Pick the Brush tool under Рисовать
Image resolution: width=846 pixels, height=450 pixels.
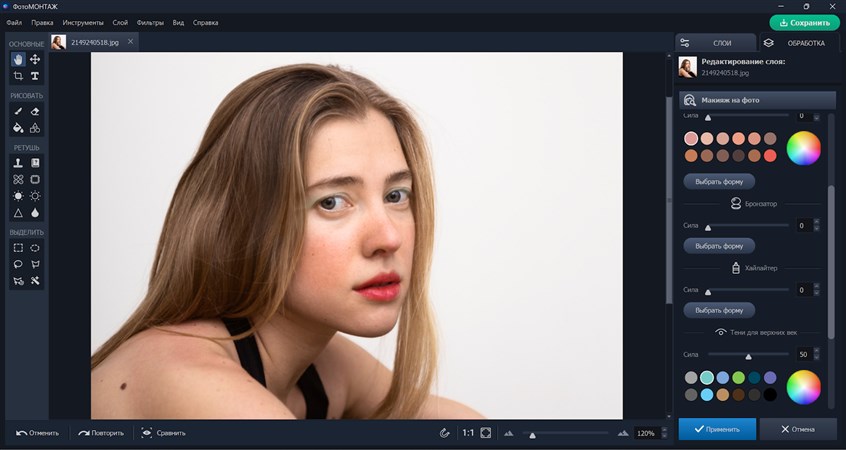coord(18,112)
